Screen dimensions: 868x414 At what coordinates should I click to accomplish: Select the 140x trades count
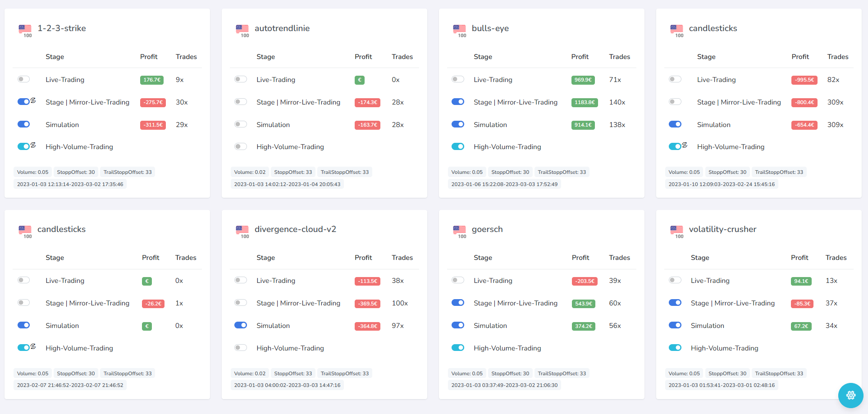[617, 102]
